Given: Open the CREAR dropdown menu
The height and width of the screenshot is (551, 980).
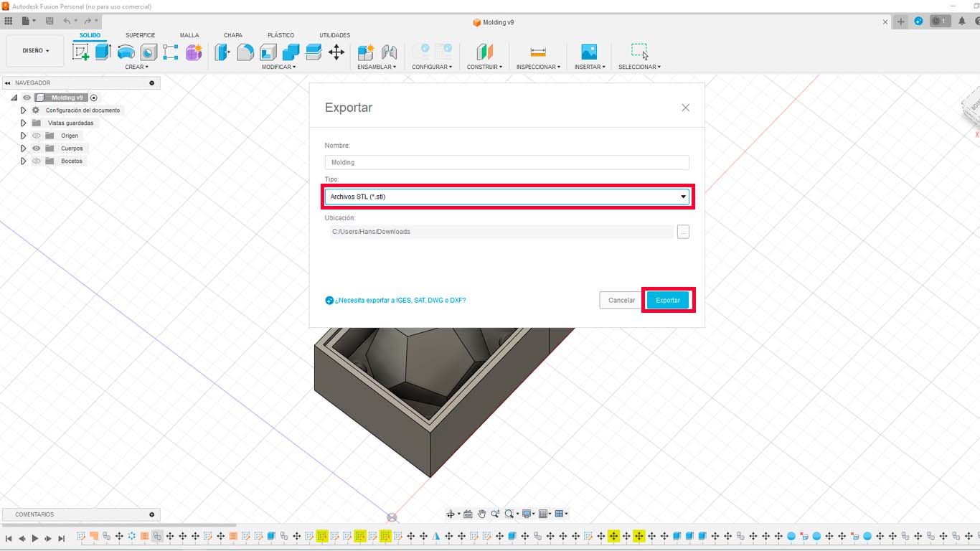Looking at the screenshot, I should (136, 67).
